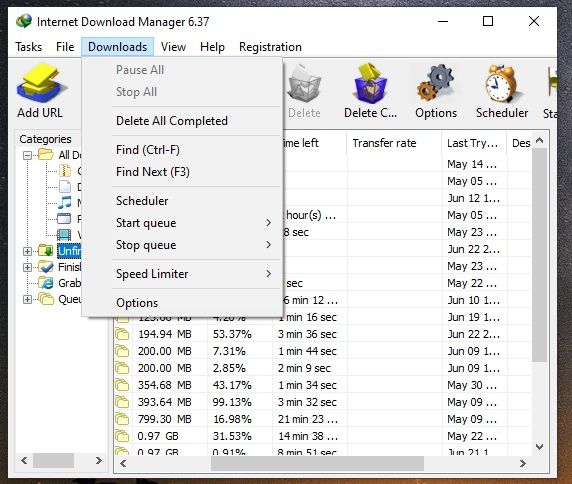
Task: Select the Video category film icon
Action: click(64, 235)
